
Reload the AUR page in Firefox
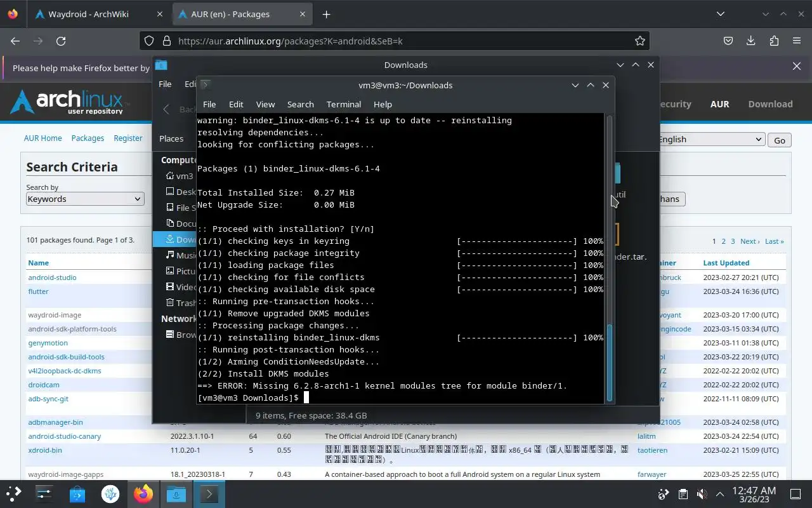61,41
